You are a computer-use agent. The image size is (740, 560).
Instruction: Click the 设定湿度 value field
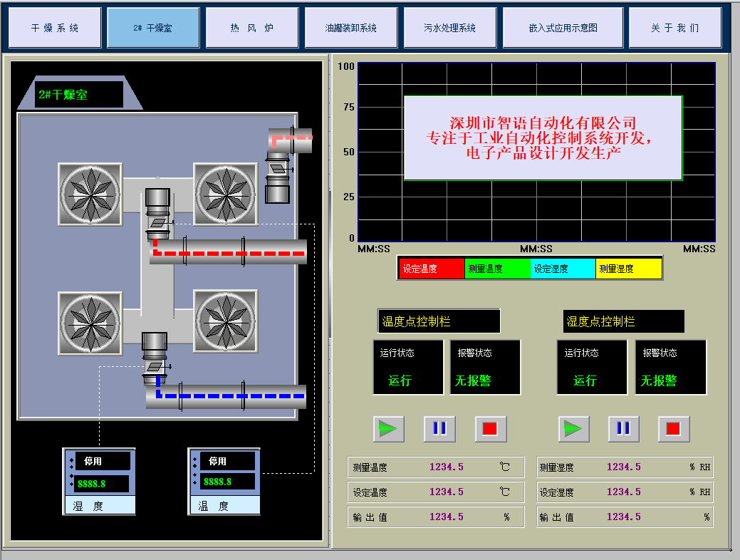(625, 492)
